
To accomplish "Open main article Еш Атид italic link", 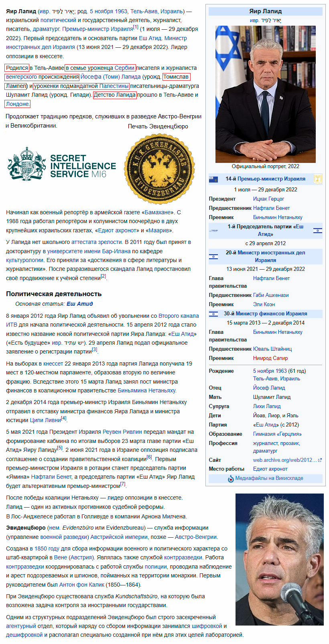I will pyautogui.click(x=79, y=304).
